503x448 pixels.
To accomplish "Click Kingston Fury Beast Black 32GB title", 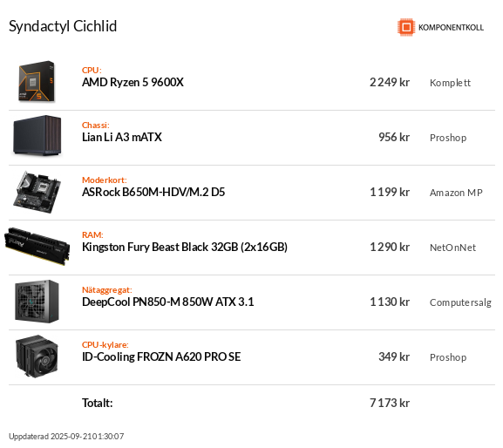I will (185, 247).
